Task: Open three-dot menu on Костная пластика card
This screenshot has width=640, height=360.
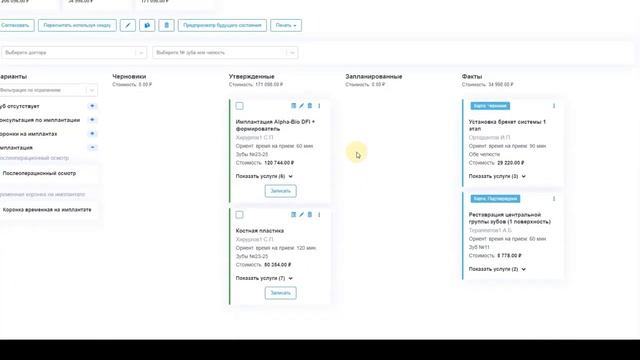Action: click(319, 215)
